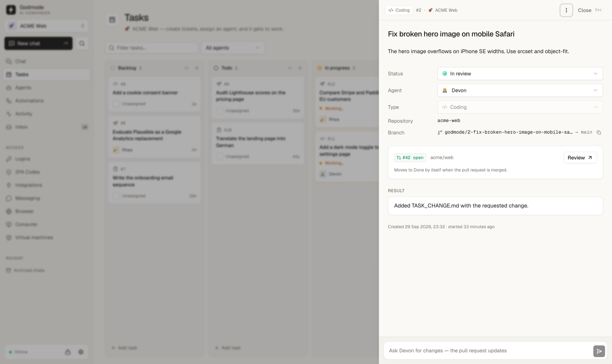Click the Added TASK_CHANGE.md result text

pos(461,206)
